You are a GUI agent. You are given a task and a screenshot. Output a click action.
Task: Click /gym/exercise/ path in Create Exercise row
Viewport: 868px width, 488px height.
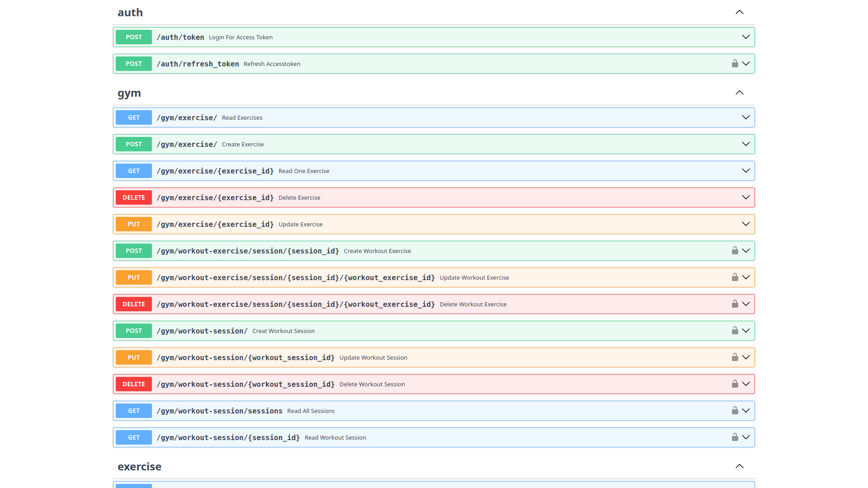pyautogui.click(x=187, y=145)
